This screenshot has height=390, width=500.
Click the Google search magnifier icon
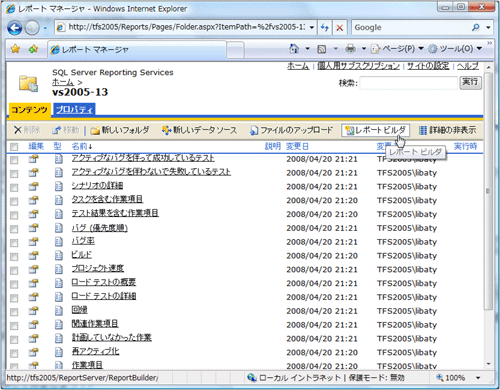tap(475, 27)
